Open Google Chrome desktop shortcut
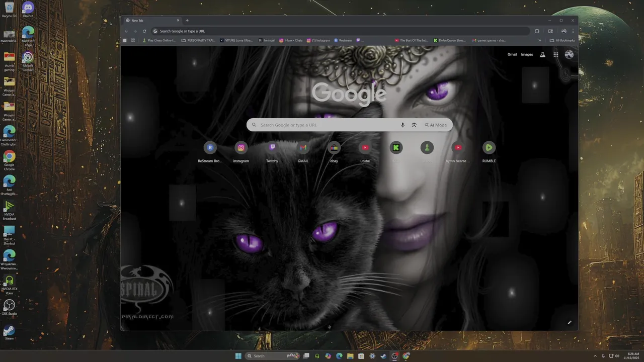Viewport: 644px width, 362px height. point(9,161)
